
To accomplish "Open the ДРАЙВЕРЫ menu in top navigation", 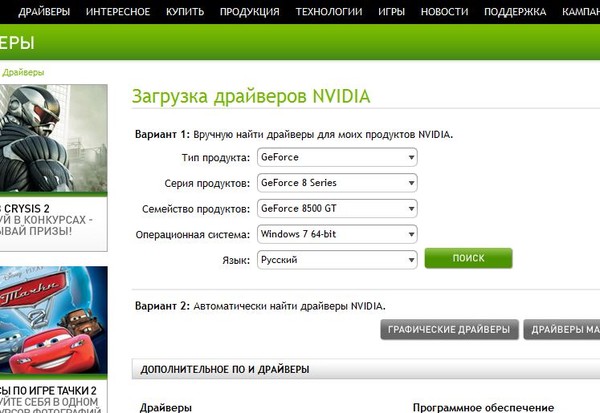I will (44, 12).
